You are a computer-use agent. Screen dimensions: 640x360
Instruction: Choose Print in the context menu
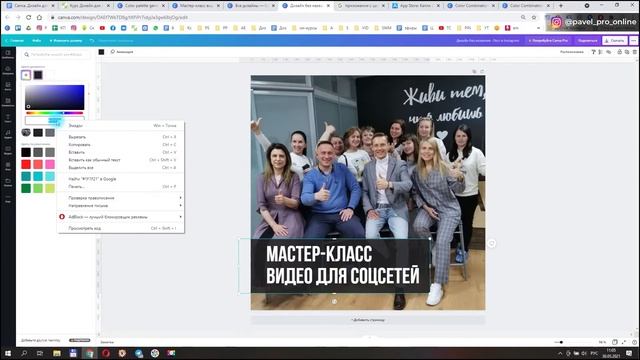pyautogui.click(x=121, y=187)
